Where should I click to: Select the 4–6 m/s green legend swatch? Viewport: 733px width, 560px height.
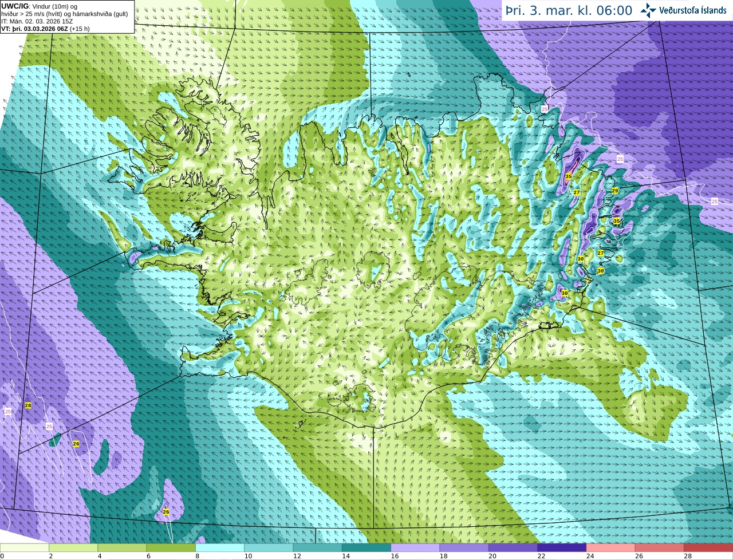(x=122, y=547)
